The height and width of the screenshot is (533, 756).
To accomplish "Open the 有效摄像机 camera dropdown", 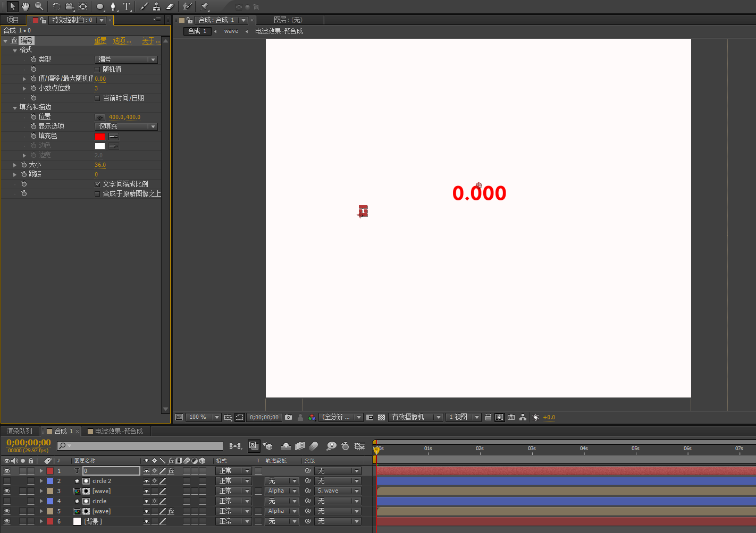I will pos(416,417).
